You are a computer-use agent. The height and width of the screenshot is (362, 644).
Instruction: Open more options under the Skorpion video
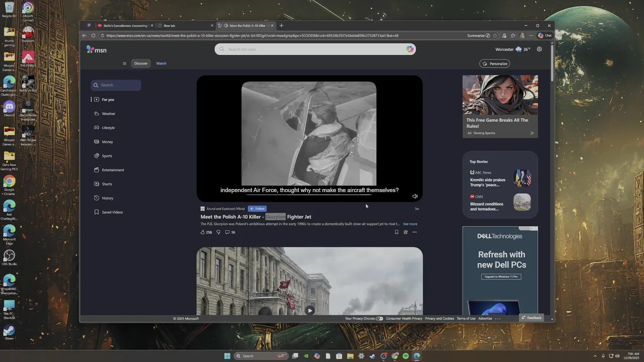click(x=415, y=232)
